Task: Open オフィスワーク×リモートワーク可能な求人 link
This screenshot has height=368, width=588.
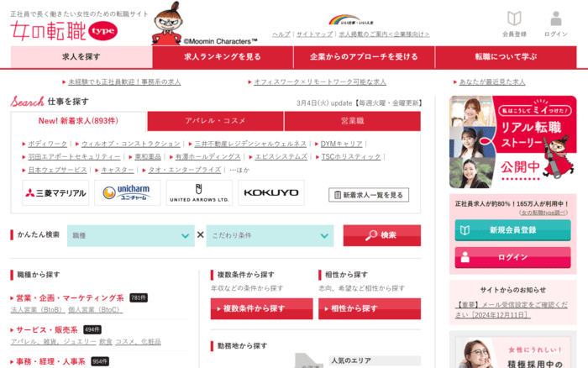Action: (320, 81)
